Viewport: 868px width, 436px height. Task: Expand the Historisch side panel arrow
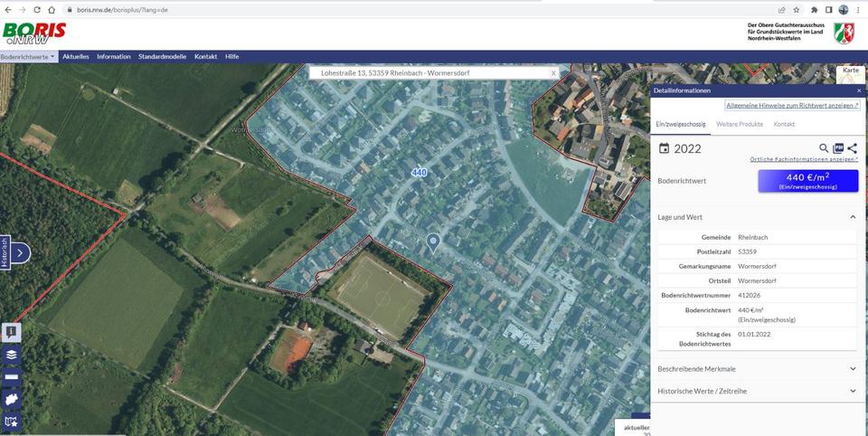[x=19, y=252]
